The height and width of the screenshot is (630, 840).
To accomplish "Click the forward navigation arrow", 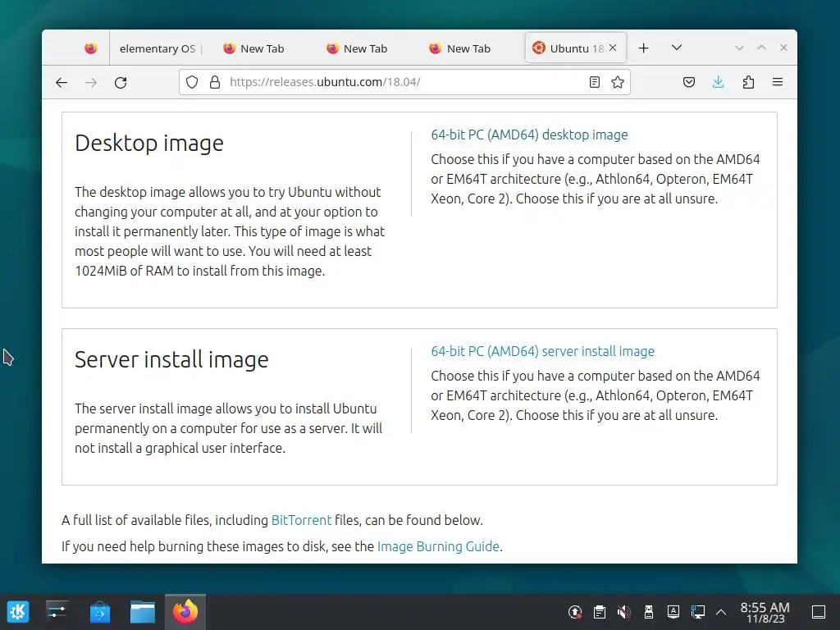I will click(91, 83).
